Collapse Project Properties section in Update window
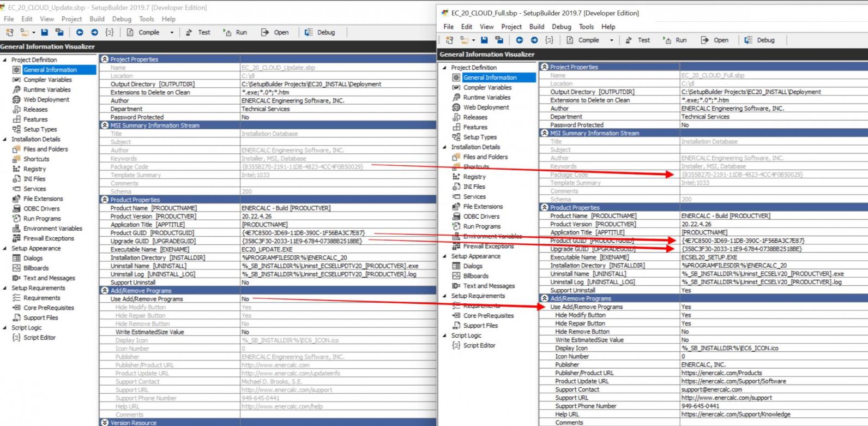This screenshot has height=426, width=868. (x=105, y=59)
